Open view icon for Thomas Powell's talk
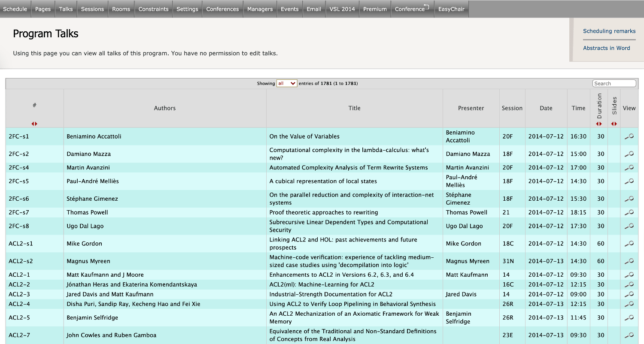644x344 pixels. tap(629, 212)
